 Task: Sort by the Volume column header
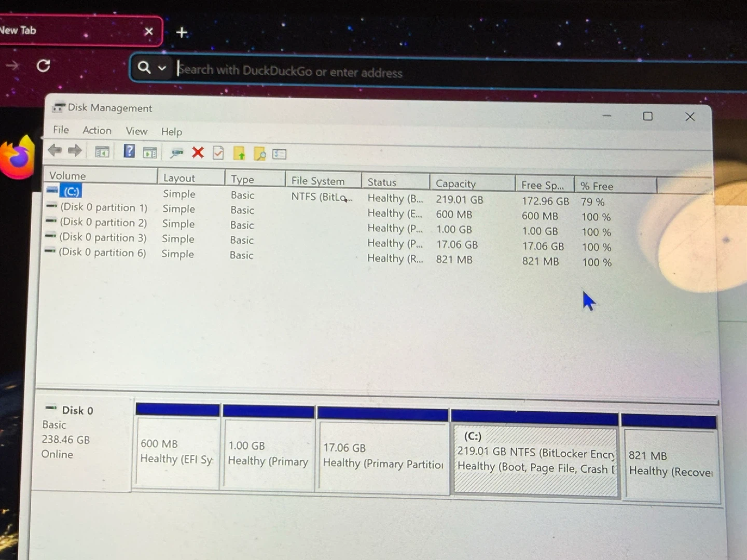tap(67, 176)
